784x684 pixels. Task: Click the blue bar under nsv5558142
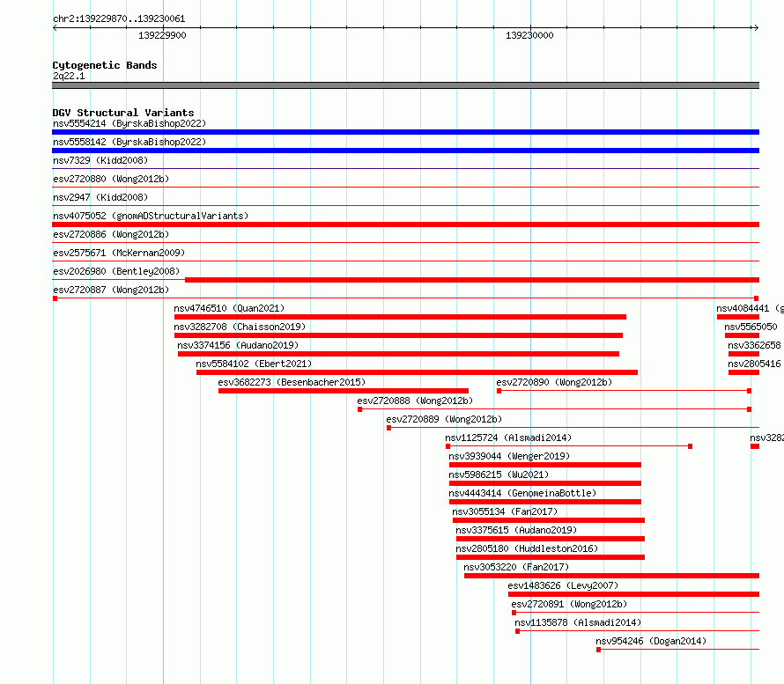[405, 151]
